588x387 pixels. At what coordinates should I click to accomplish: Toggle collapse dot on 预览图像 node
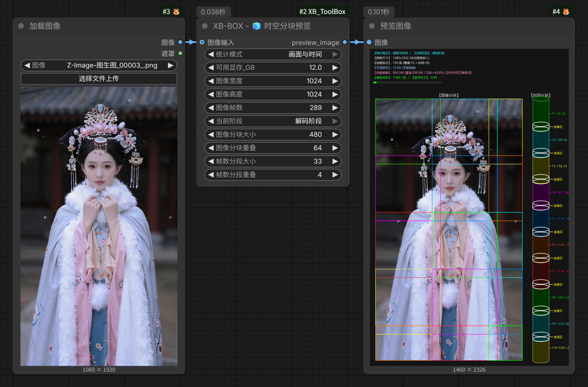click(x=372, y=26)
